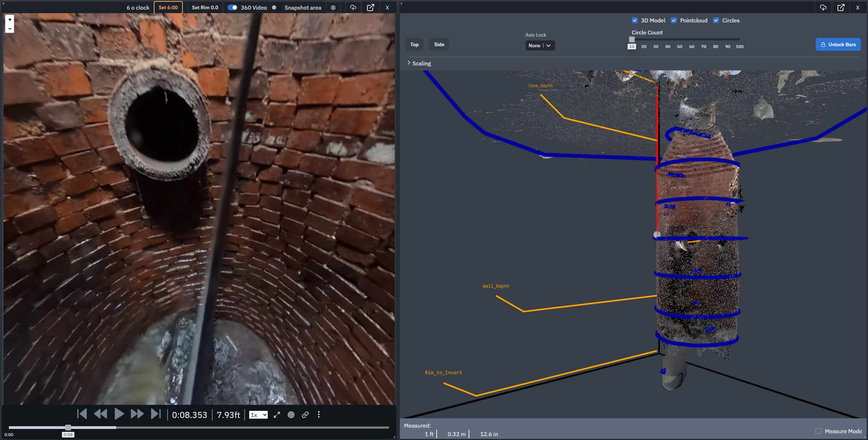Switch to Side view
This screenshot has width=868, height=440.
tap(439, 44)
